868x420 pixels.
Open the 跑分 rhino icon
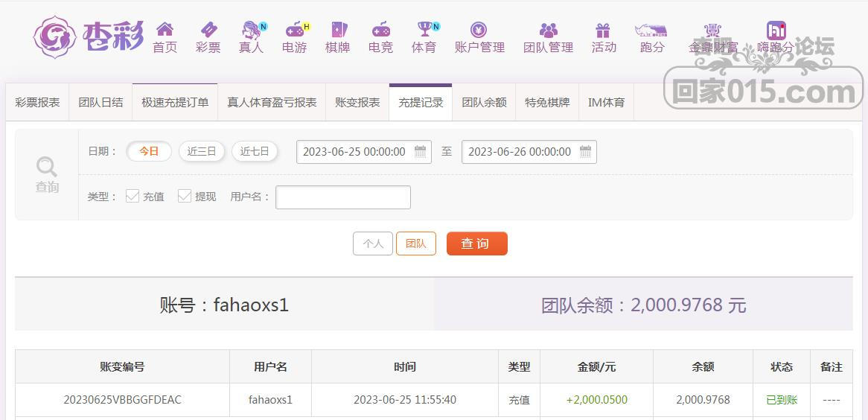[651, 29]
